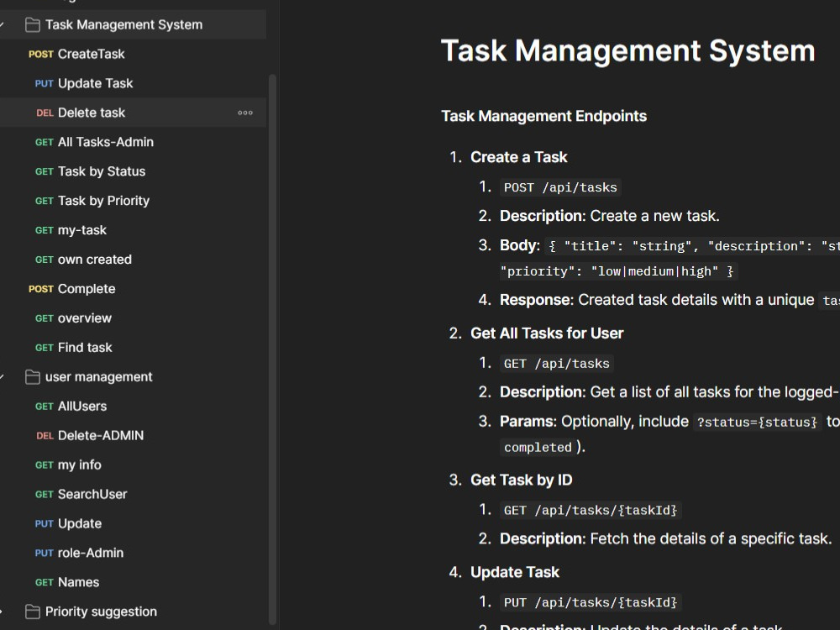Click the Task Management System page title
Screen dimensions: 840x630
[627, 51]
